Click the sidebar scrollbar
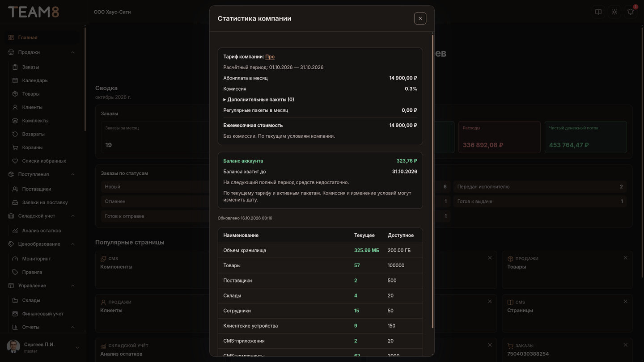644x362 pixels. [x=85, y=80]
